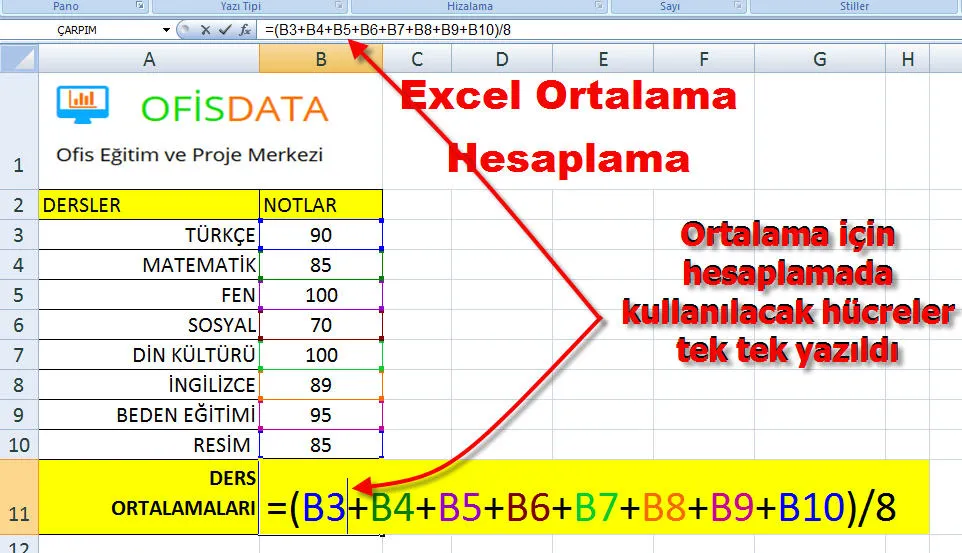Click the OFISDATA logo image

pyautogui.click(x=192, y=107)
